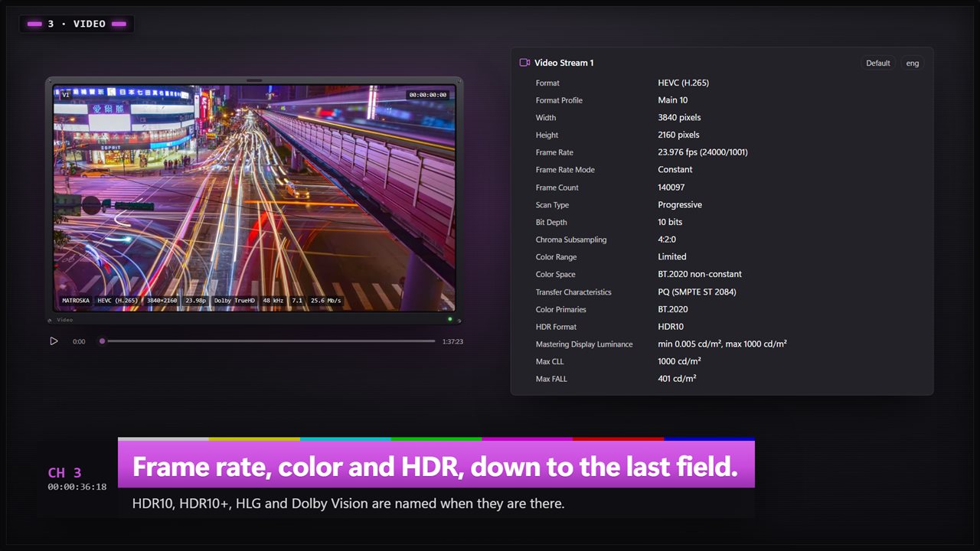Click the Format Profile value Main 10
This screenshot has width=980, height=551.
click(x=673, y=100)
